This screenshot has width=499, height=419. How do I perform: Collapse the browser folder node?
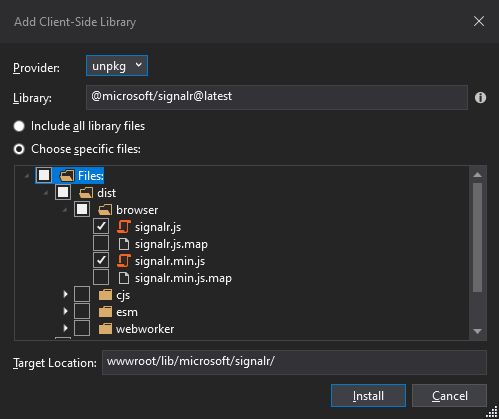click(x=65, y=210)
